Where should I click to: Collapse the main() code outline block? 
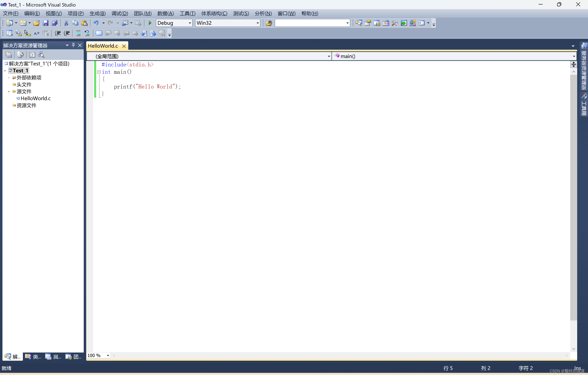point(99,72)
